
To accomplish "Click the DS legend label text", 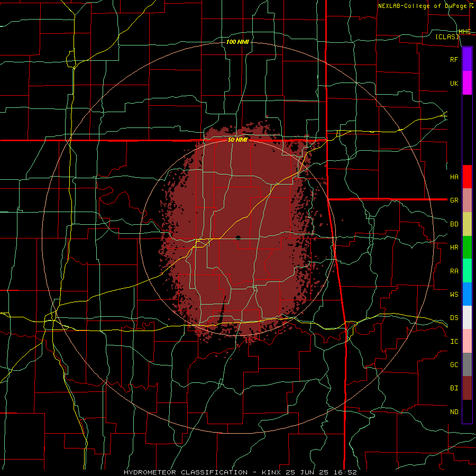I will (454, 318).
